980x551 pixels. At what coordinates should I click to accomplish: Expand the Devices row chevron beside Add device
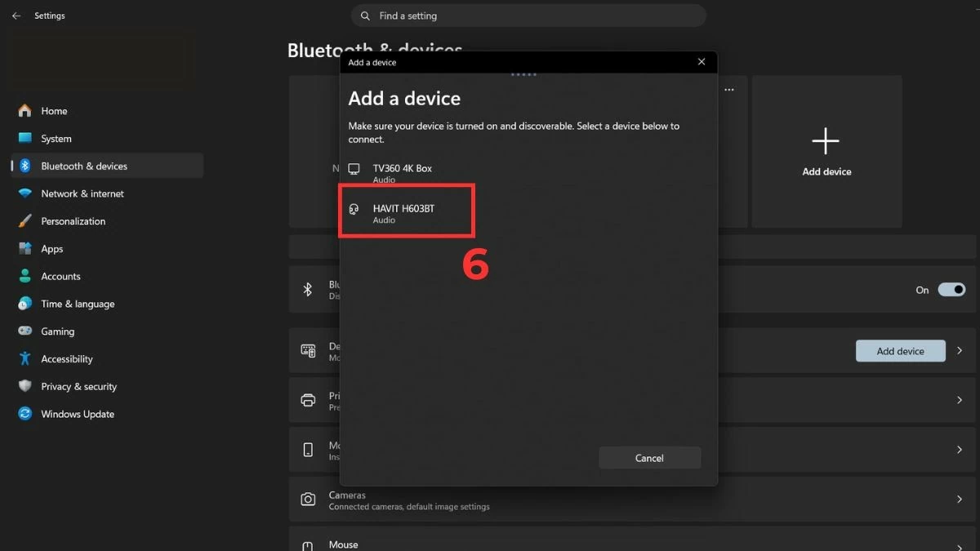pyautogui.click(x=960, y=351)
